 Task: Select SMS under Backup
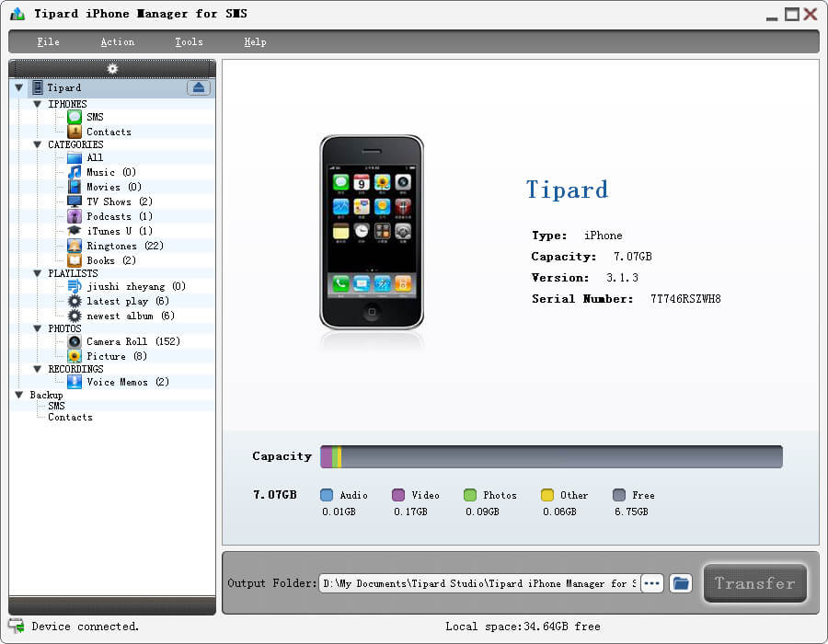pyautogui.click(x=56, y=406)
